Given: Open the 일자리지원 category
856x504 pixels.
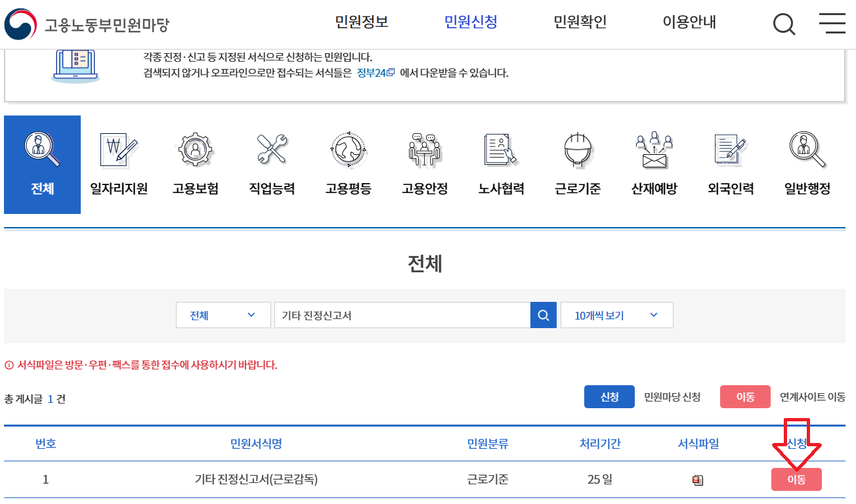Looking at the screenshot, I should (118, 161).
